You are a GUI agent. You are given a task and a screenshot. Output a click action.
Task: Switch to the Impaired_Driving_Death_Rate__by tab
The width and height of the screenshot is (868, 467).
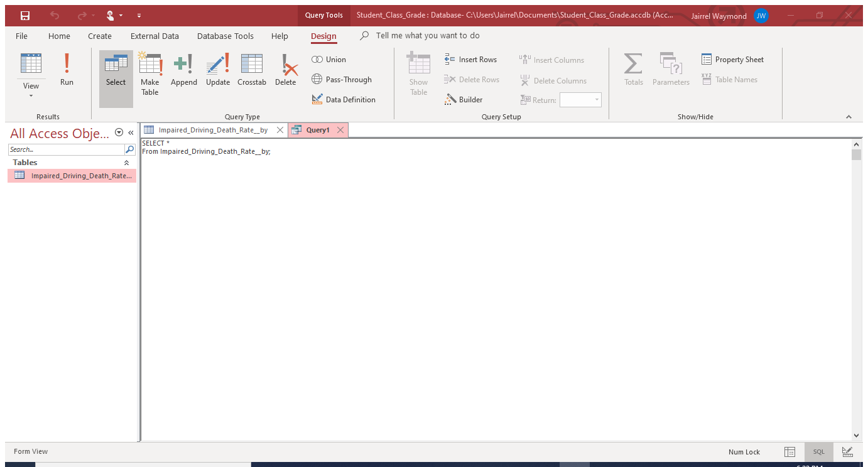(x=212, y=130)
